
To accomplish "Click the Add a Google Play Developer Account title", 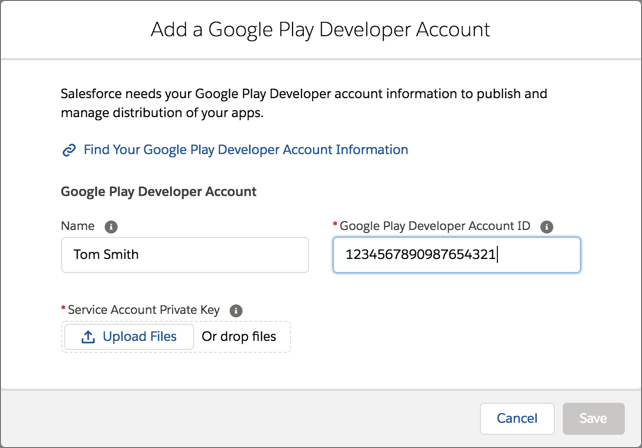I will [320, 29].
